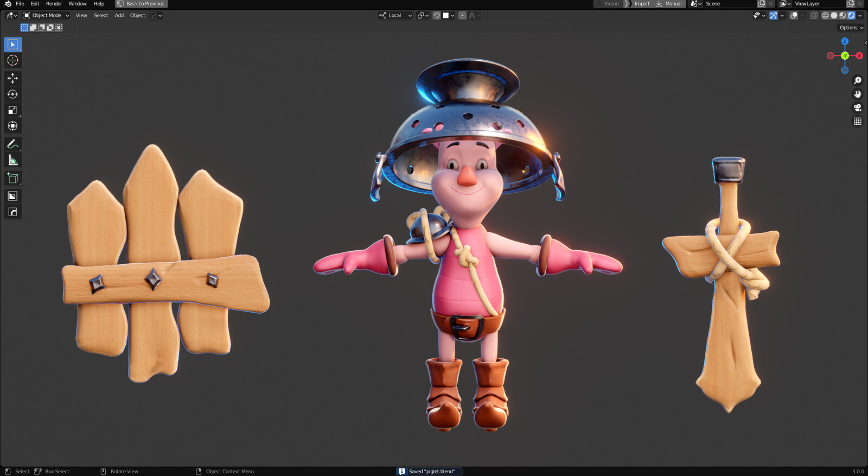Image resolution: width=868 pixels, height=476 pixels.
Task: Switch perspective/orthographic grid icon
Action: pyautogui.click(x=857, y=121)
